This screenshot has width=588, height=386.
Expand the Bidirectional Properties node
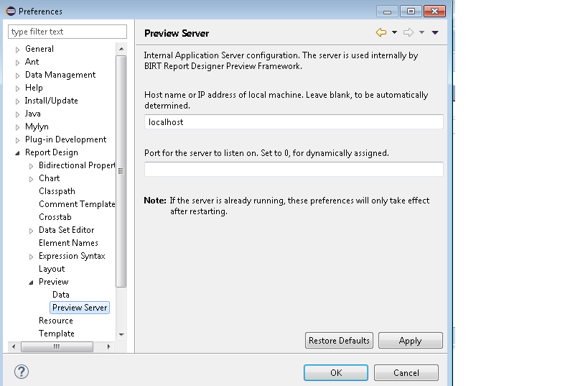click(31, 166)
